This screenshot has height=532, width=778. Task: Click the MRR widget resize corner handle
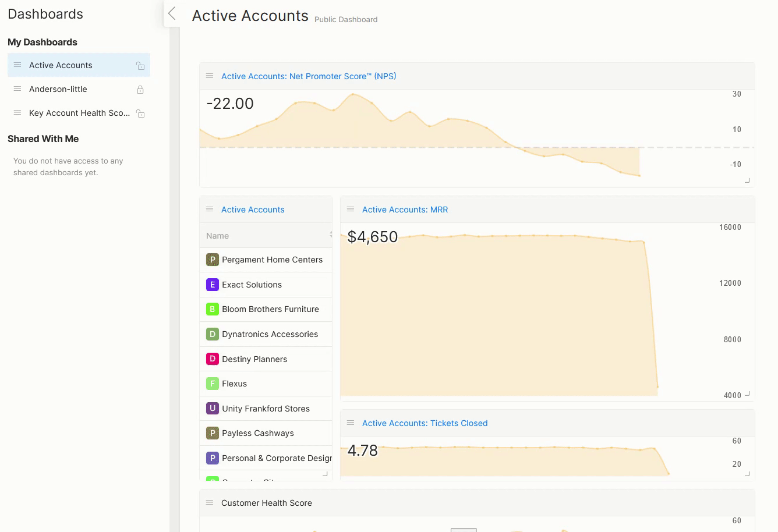[x=747, y=394]
